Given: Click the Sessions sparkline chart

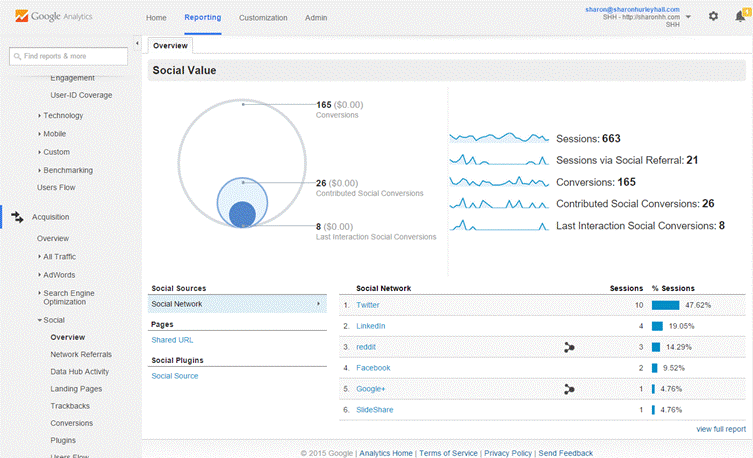Looking at the screenshot, I should 499,138.
